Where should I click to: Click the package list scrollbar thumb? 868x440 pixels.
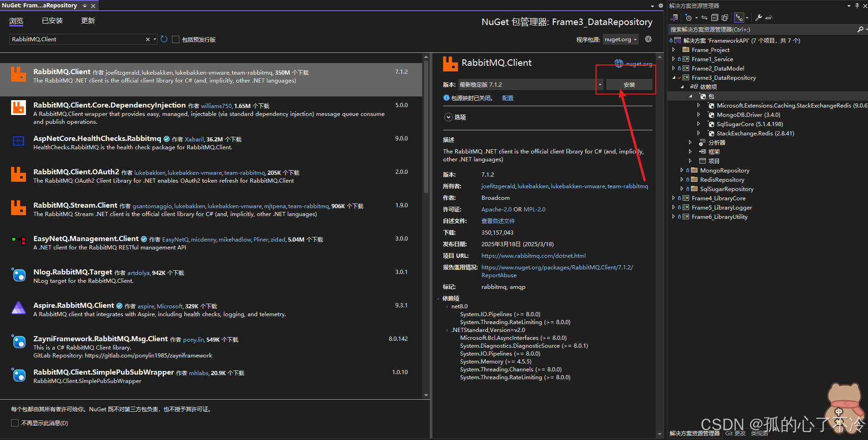[x=426, y=128]
